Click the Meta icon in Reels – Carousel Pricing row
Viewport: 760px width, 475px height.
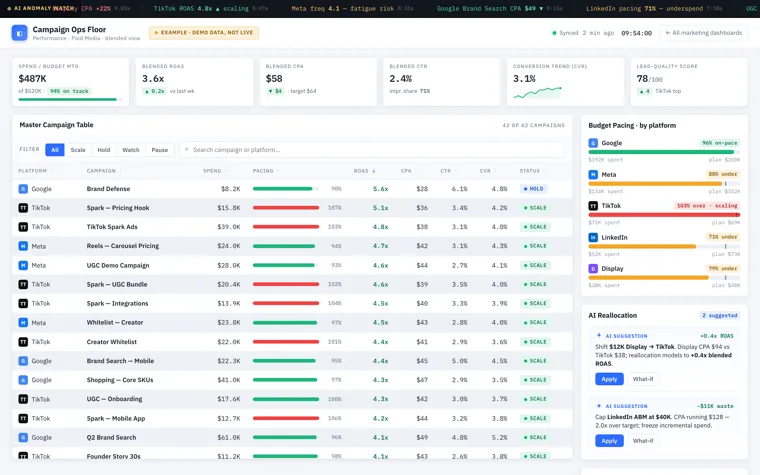click(x=23, y=246)
